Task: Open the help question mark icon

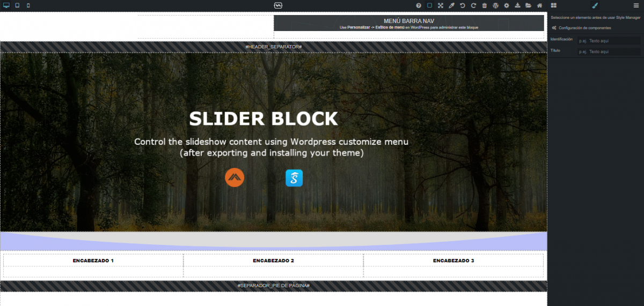Action: 419,5
